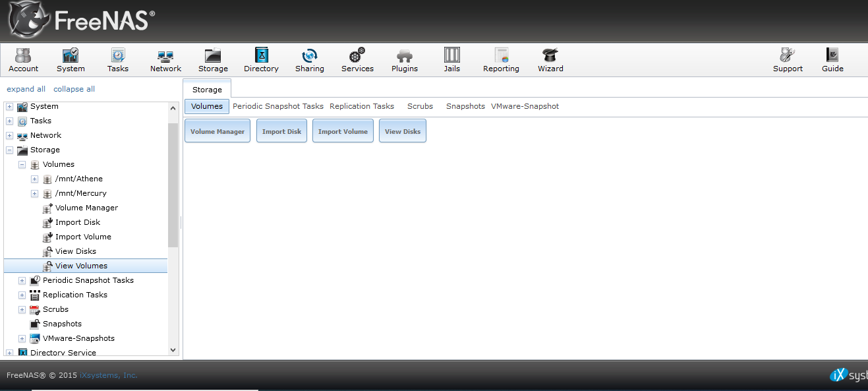
Task: Click the collapse all link
Action: coord(74,89)
